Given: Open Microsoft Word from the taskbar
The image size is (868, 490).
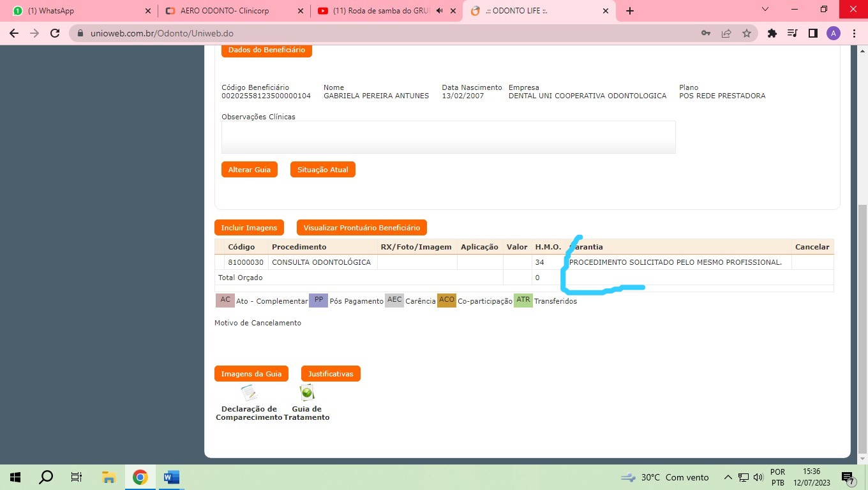Looking at the screenshot, I should pos(171,477).
